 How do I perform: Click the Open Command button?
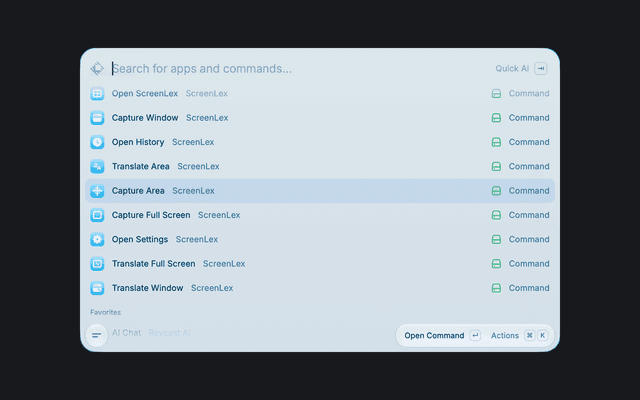(442, 336)
